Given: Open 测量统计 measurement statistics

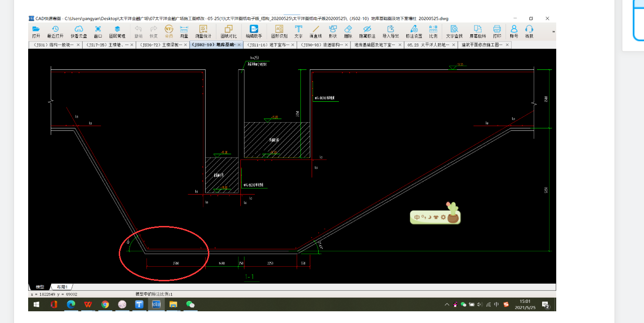Looking at the screenshot, I should [x=203, y=31].
